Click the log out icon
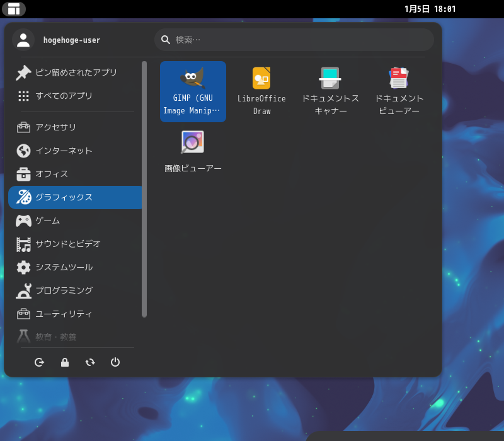504x441 pixels. pyautogui.click(x=39, y=362)
